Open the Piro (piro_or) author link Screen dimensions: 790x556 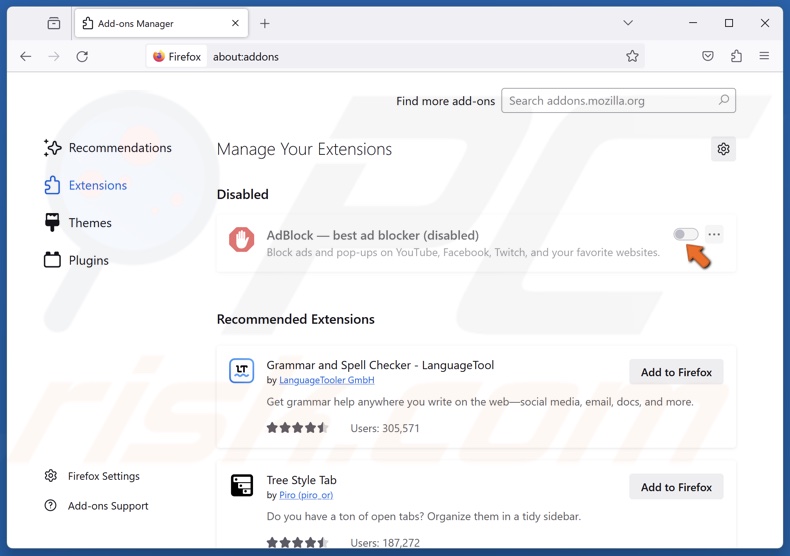[306, 495]
